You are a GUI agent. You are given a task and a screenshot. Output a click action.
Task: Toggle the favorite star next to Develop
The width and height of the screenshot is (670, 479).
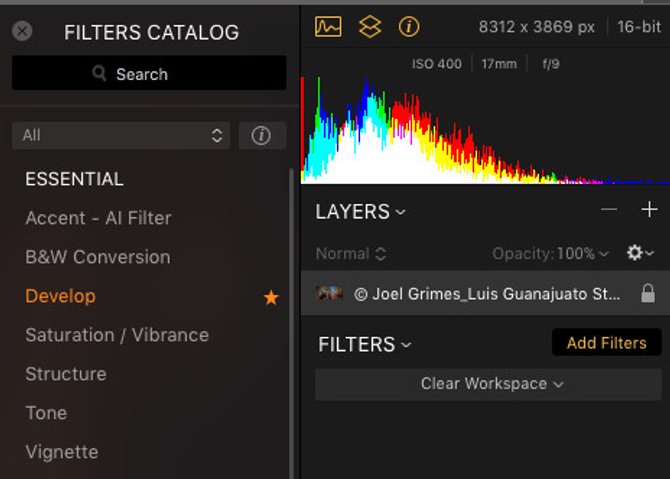(x=271, y=297)
